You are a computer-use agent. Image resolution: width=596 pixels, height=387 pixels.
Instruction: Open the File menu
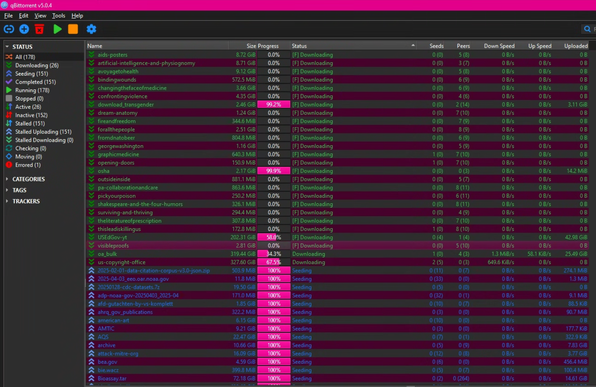point(8,16)
